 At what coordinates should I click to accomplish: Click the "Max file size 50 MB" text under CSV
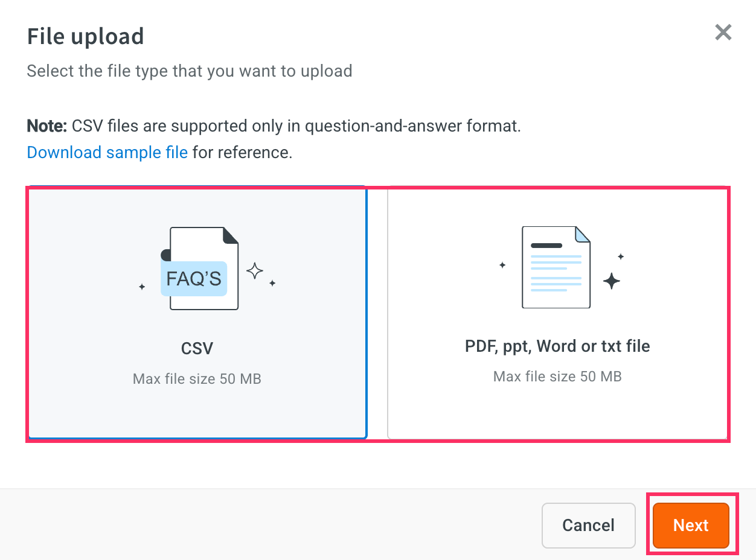click(x=197, y=380)
